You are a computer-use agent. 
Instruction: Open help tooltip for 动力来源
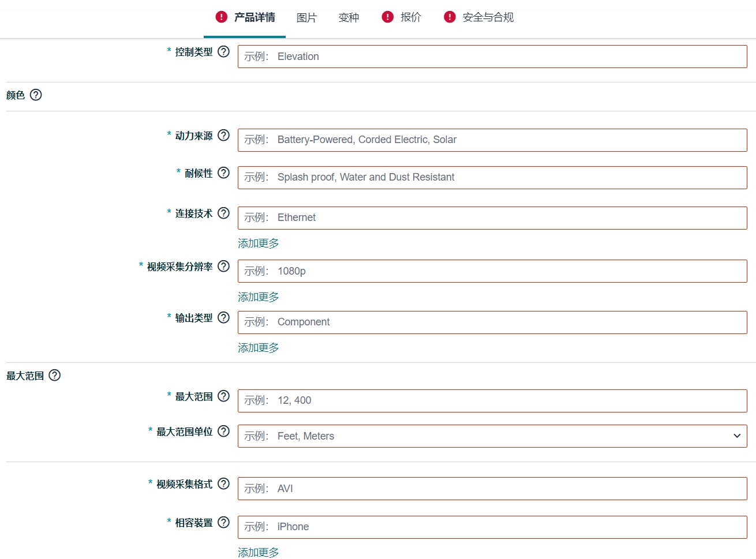[x=223, y=136]
